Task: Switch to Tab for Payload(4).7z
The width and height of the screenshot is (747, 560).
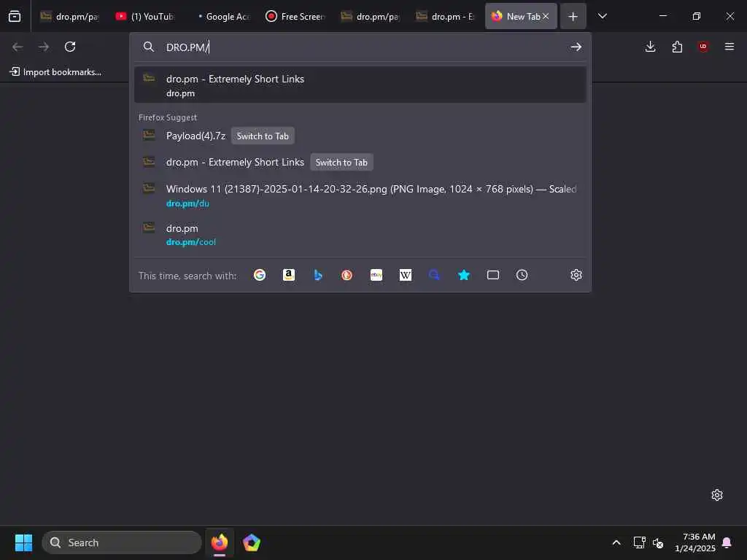Action: [x=263, y=136]
